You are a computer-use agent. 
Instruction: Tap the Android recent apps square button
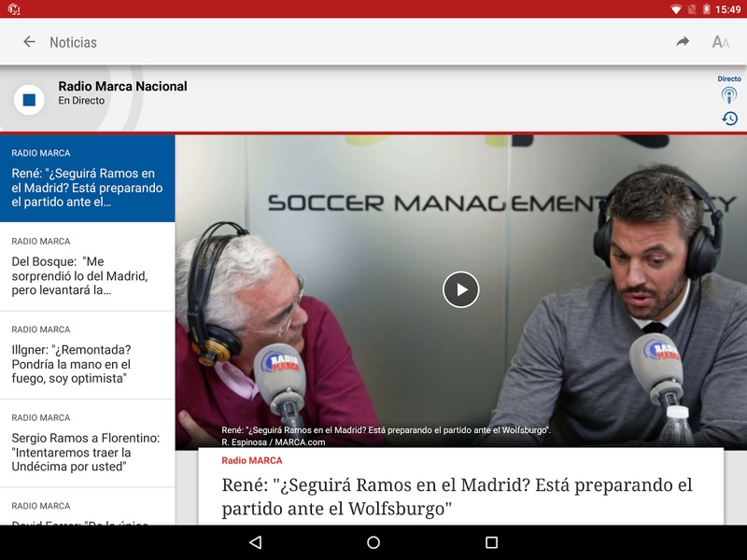(x=491, y=542)
